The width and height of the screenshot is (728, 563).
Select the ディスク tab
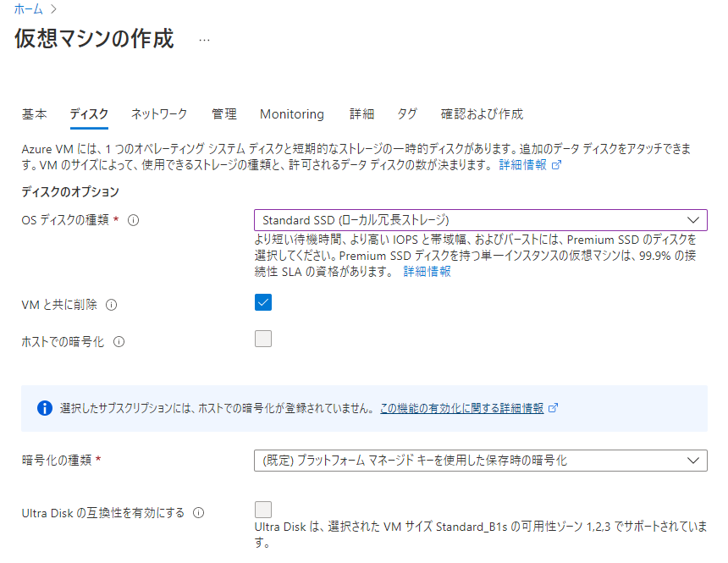[x=89, y=113]
